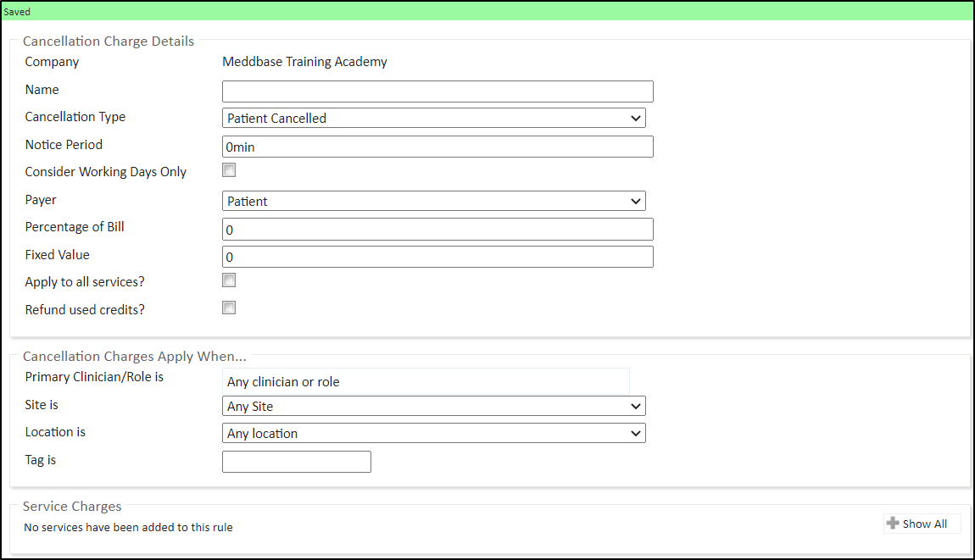The image size is (975, 560).
Task: Click the plus icon beside Show All
Action: (892, 524)
